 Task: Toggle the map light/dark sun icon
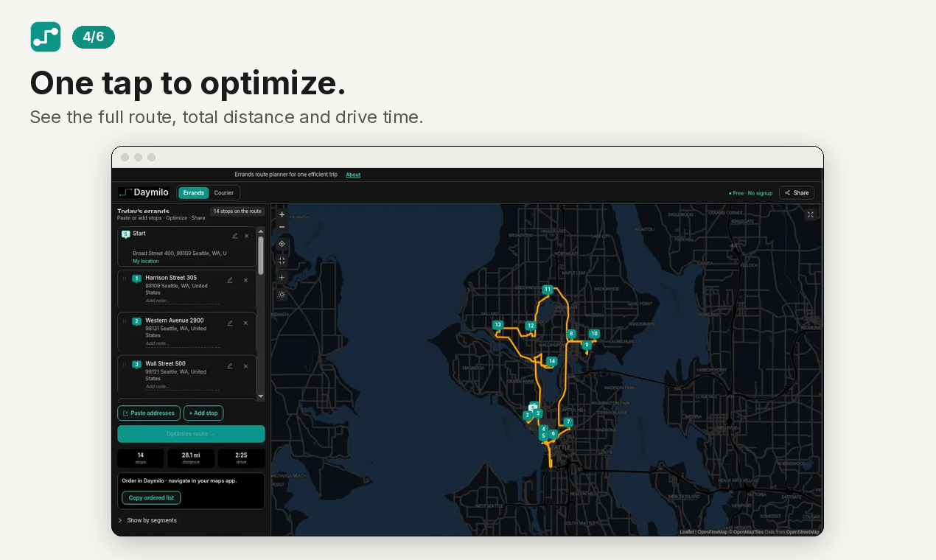[282, 294]
